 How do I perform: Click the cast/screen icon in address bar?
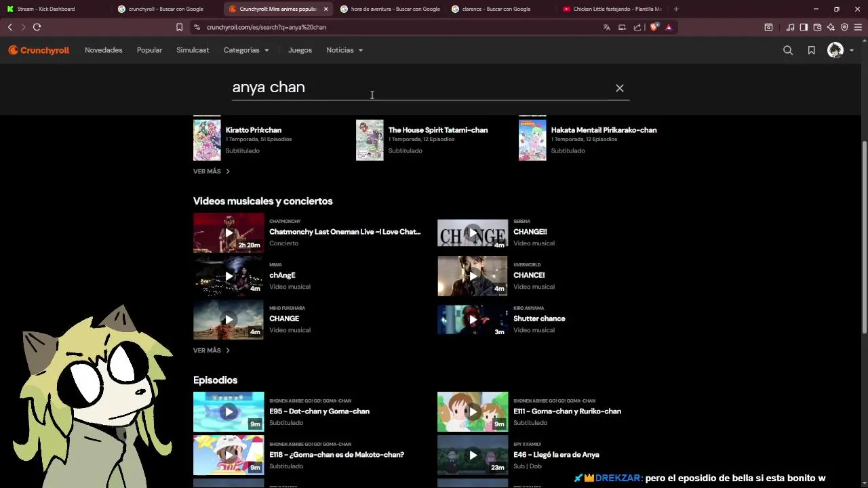(x=622, y=27)
